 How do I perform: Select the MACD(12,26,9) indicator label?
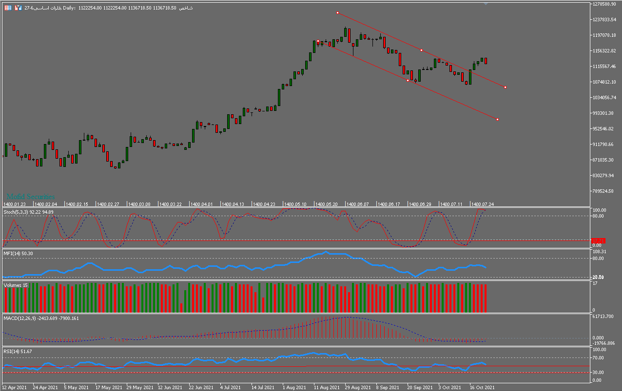(41, 318)
